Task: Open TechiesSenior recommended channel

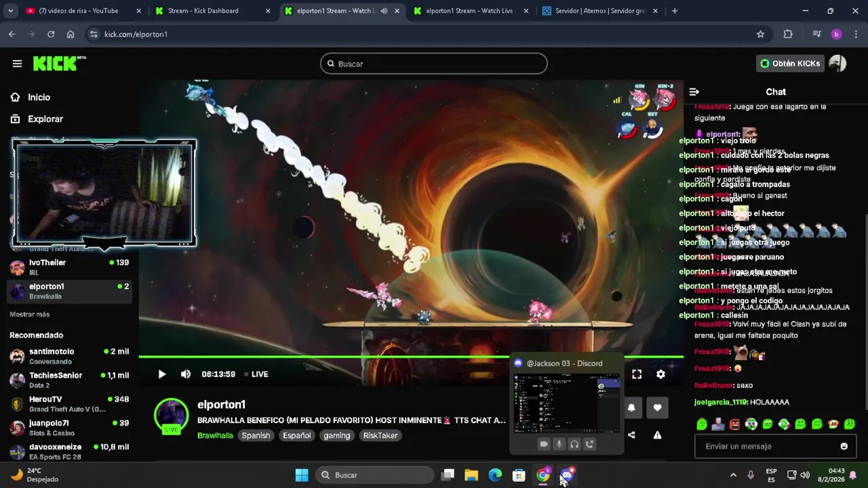Action: tap(69, 380)
